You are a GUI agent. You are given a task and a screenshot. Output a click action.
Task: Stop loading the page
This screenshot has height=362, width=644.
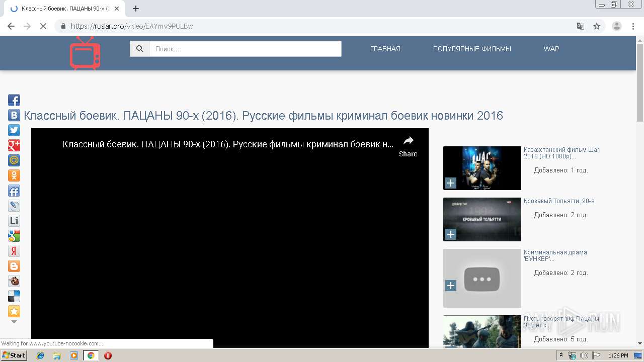click(43, 26)
